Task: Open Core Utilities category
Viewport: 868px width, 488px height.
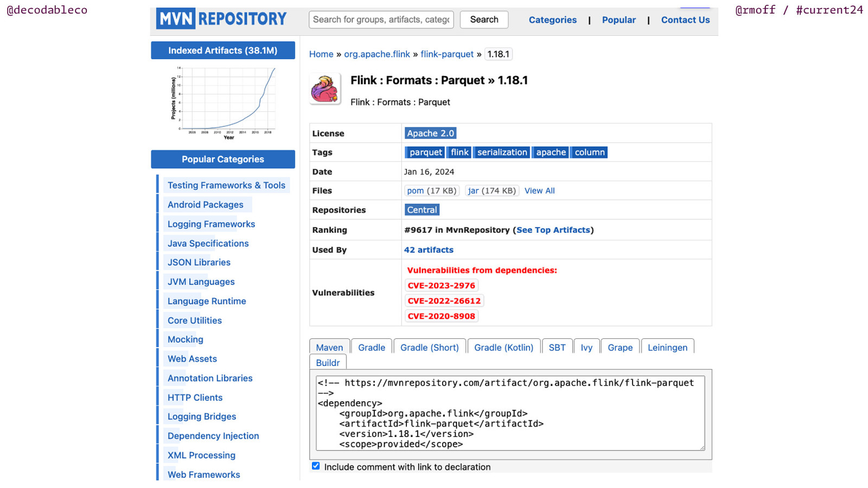Action: click(194, 320)
